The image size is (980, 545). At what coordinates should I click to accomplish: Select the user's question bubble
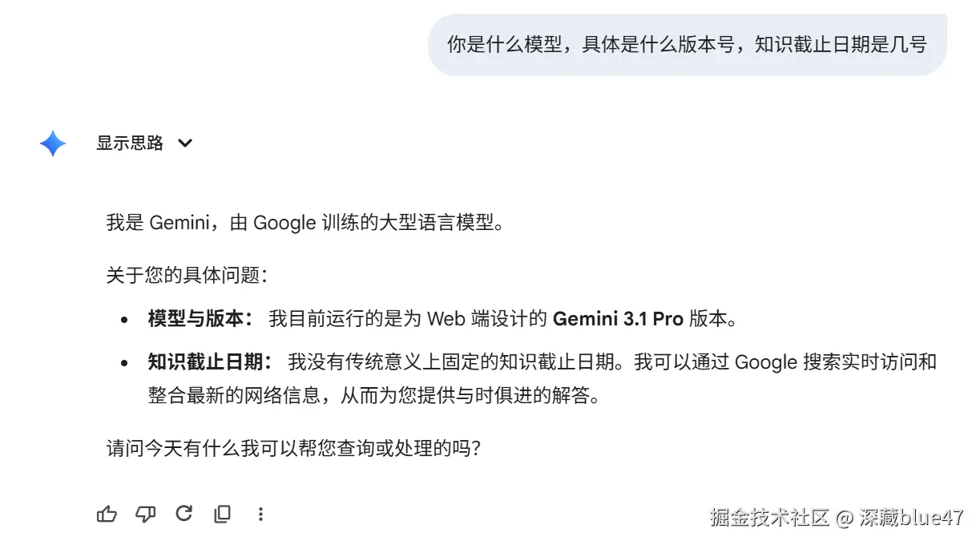coord(687,44)
